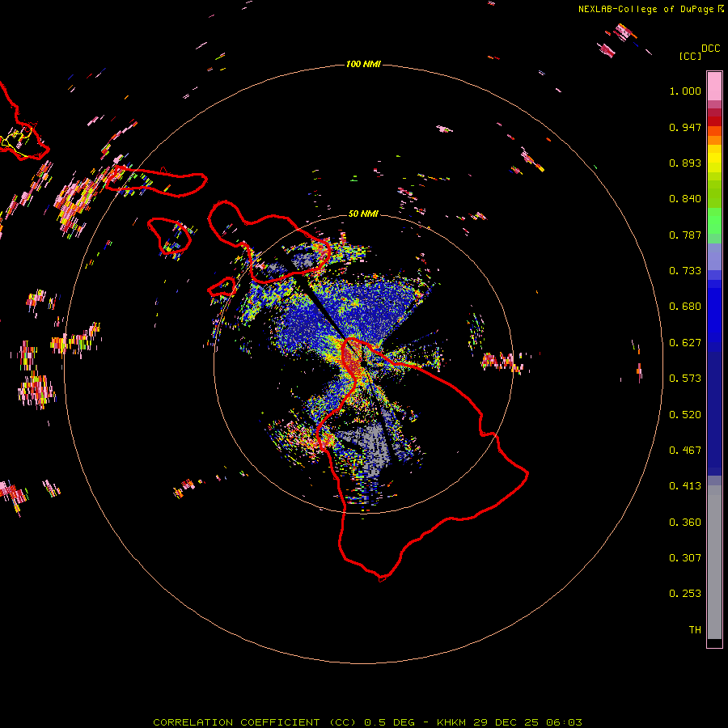Click the 0.467 scale value
This screenshot has height=728, width=728.
pos(685,451)
